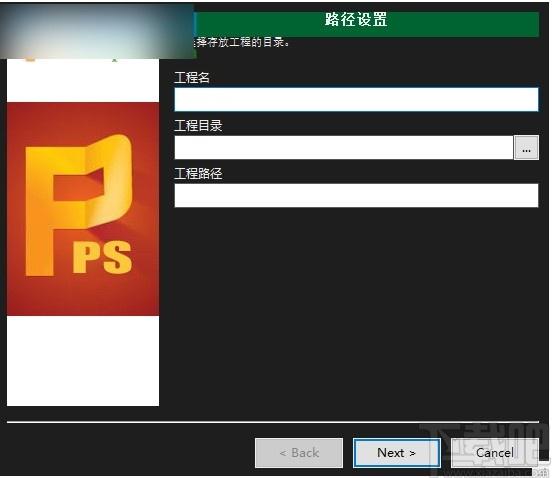Click the Cancel button
The image size is (553, 478).
pos(494,453)
